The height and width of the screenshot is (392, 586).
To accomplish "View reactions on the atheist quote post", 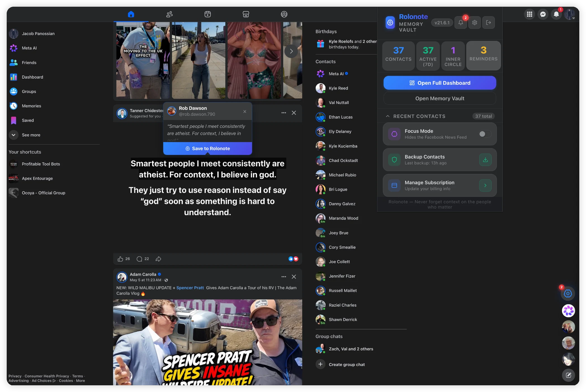I will click(x=293, y=259).
